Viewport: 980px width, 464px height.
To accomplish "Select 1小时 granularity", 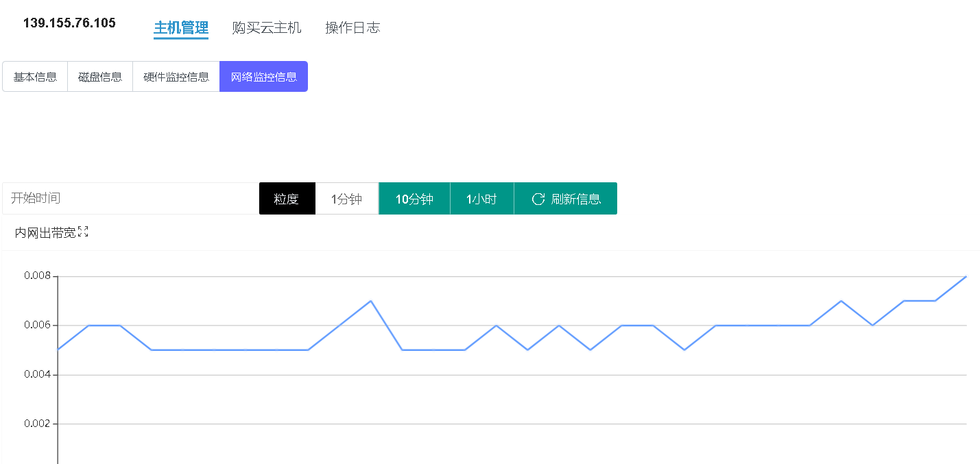I will point(481,199).
